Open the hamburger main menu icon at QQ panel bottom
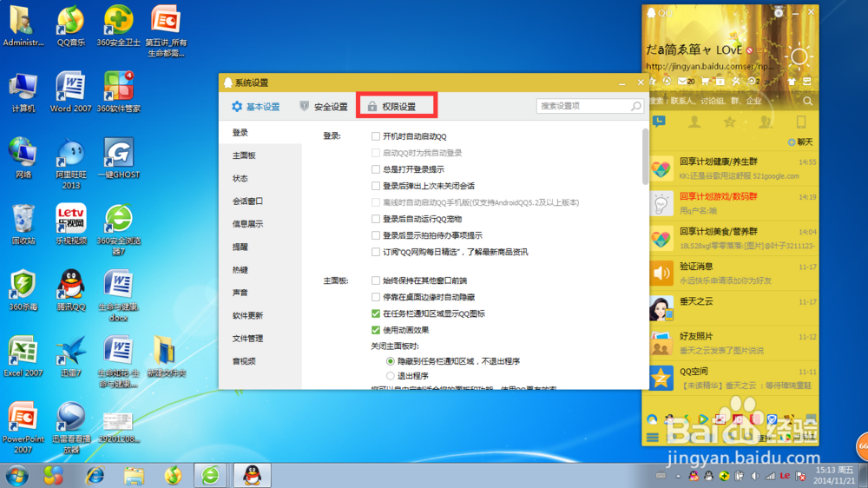 653,438
